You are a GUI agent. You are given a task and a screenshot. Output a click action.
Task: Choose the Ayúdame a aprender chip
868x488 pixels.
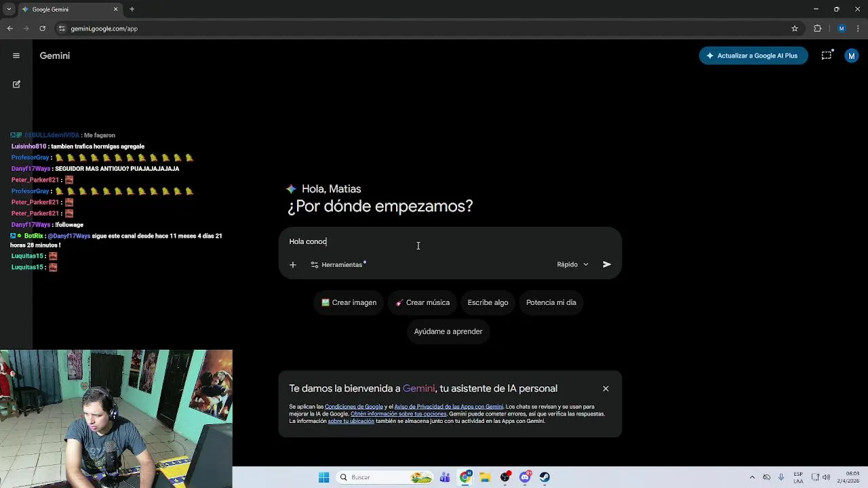tap(448, 331)
